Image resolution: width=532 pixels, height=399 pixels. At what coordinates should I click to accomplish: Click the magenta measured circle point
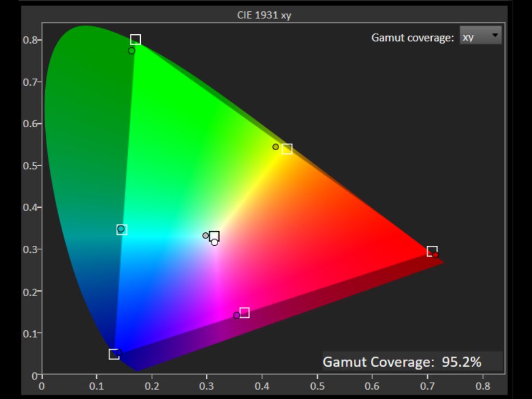236,315
